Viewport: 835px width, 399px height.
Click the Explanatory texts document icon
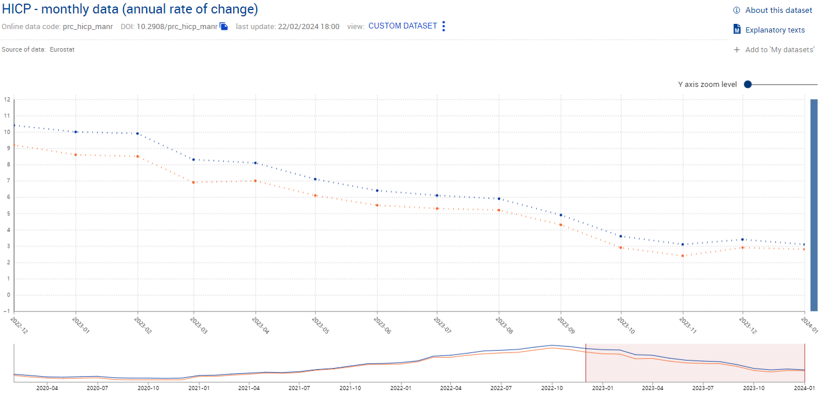737,29
